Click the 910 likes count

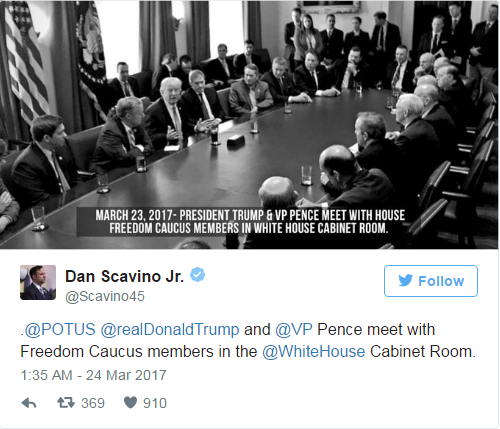coord(155,403)
